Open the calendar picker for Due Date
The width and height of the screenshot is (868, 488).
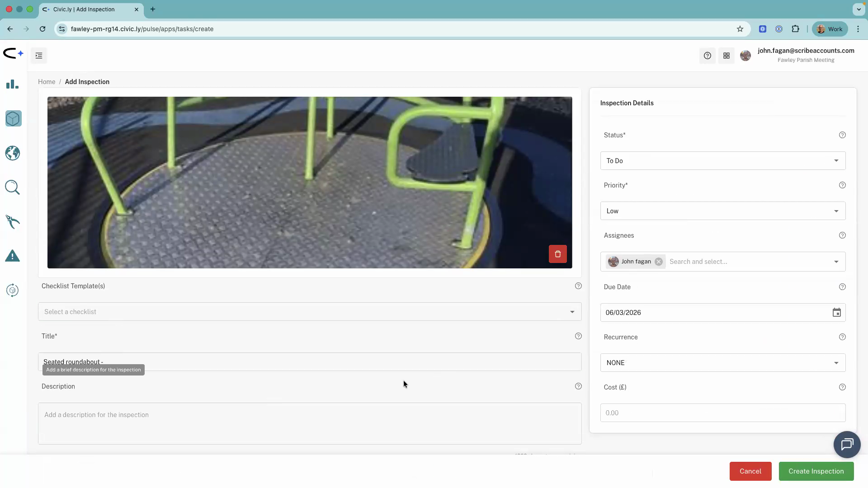(x=836, y=313)
